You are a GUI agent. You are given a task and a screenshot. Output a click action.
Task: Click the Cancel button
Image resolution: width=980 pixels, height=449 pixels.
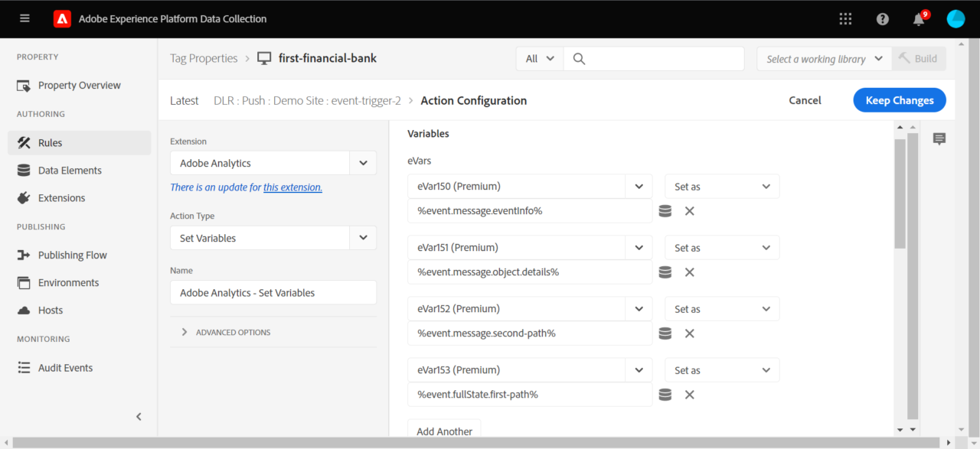(805, 100)
